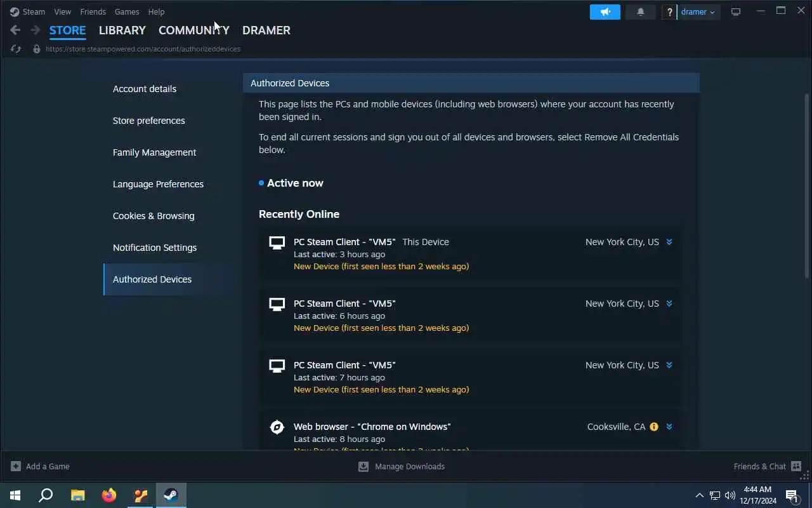The height and width of the screenshot is (508, 812).
Task: Click the network tray icon
Action: tap(715, 495)
